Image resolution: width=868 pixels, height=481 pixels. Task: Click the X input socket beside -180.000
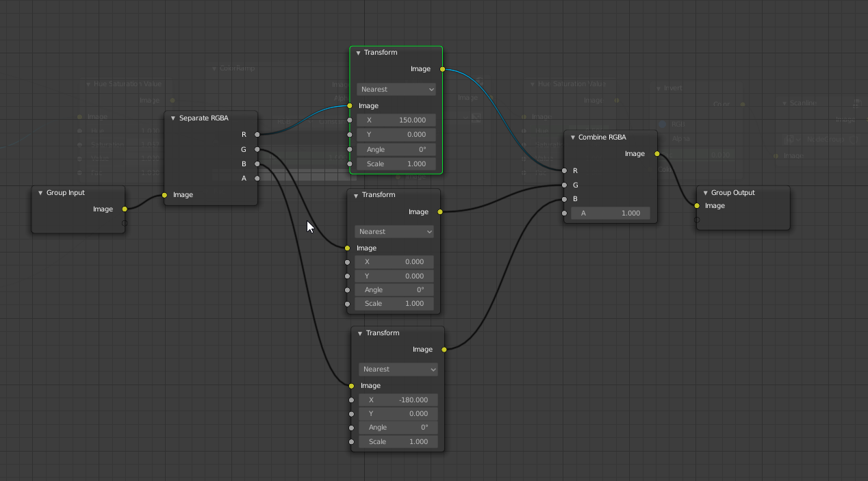[351, 400]
